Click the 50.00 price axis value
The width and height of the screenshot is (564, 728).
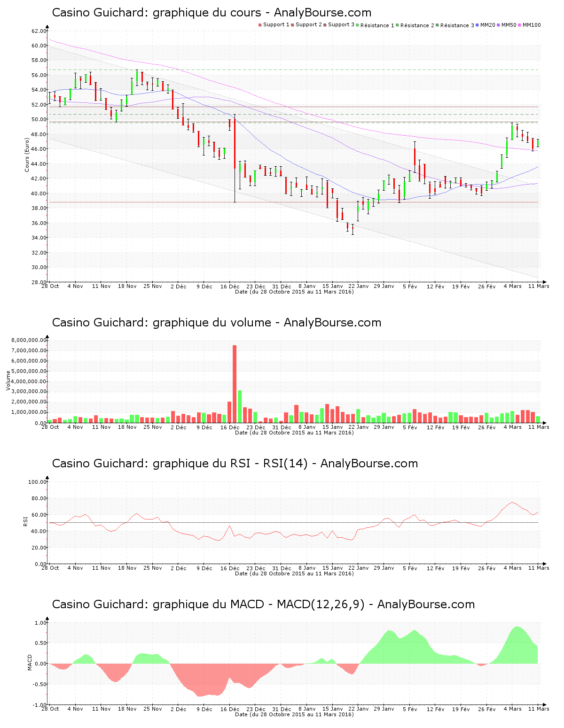coord(39,119)
